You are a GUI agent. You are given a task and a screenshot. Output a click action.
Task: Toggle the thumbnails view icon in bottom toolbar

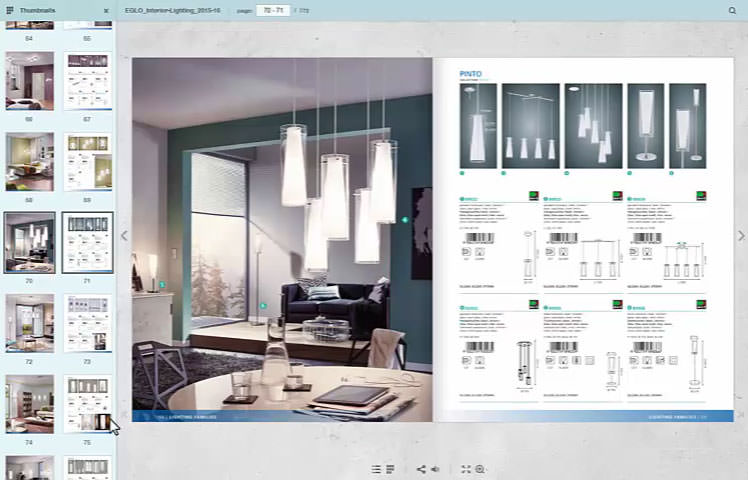[390, 469]
